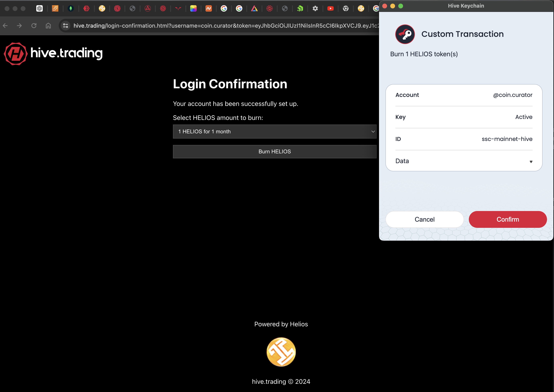Image resolution: width=554 pixels, height=392 pixels.
Task: Click Burn 1 HELIOS token(s) text
Action: coord(424,54)
